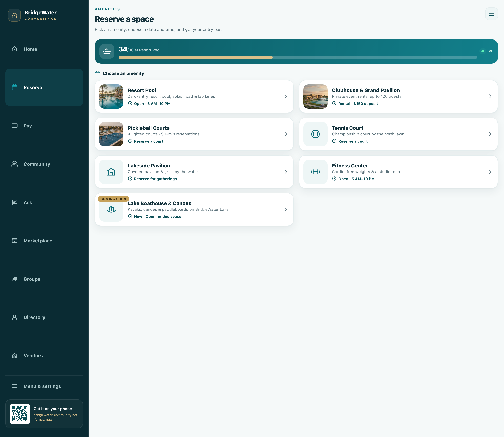The image size is (504, 437).
Task: Click the Tennis Court ball icon
Action: pyautogui.click(x=315, y=134)
